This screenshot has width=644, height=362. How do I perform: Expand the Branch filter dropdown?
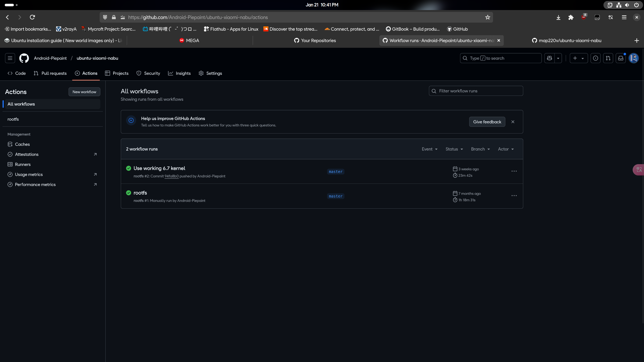(x=480, y=149)
